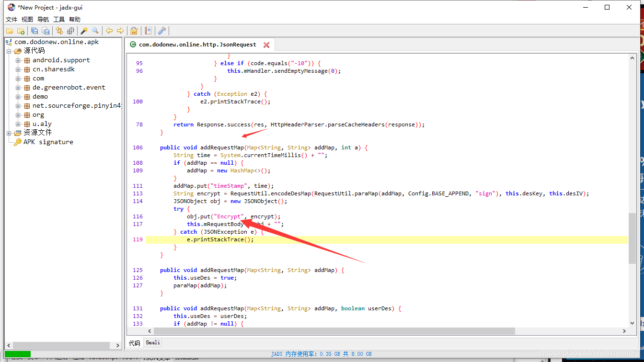Click the code paraMap(addMap); at line 127
Viewport: 644px width, 362px height.
pos(200,285)
